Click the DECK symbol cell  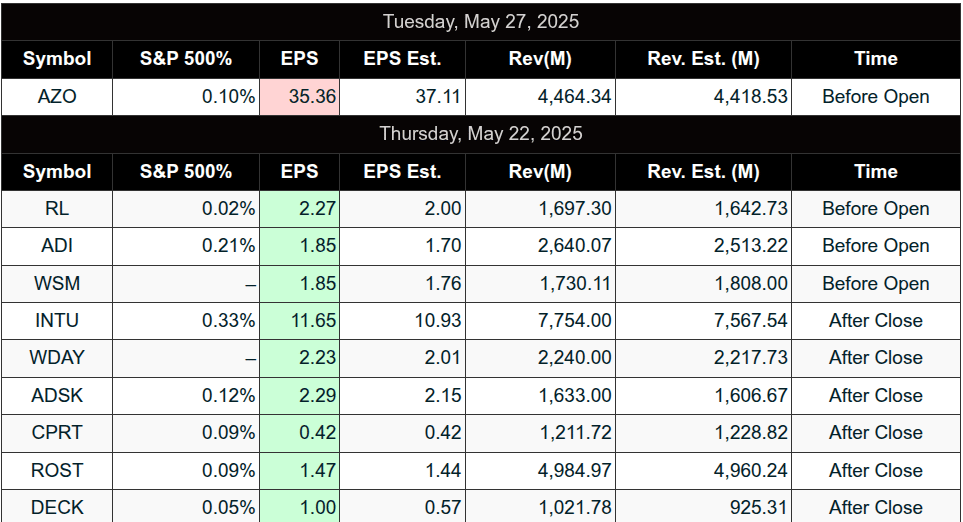[x=57, y=507]
